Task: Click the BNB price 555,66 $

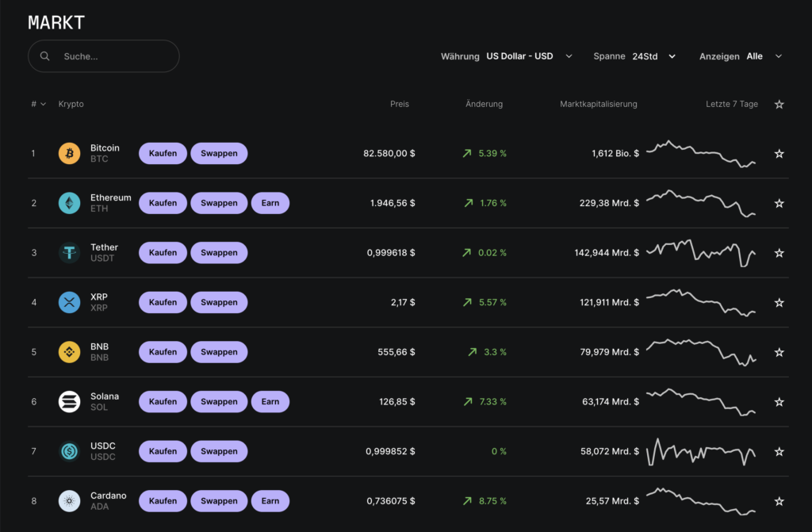Action: tap(396, 352)
